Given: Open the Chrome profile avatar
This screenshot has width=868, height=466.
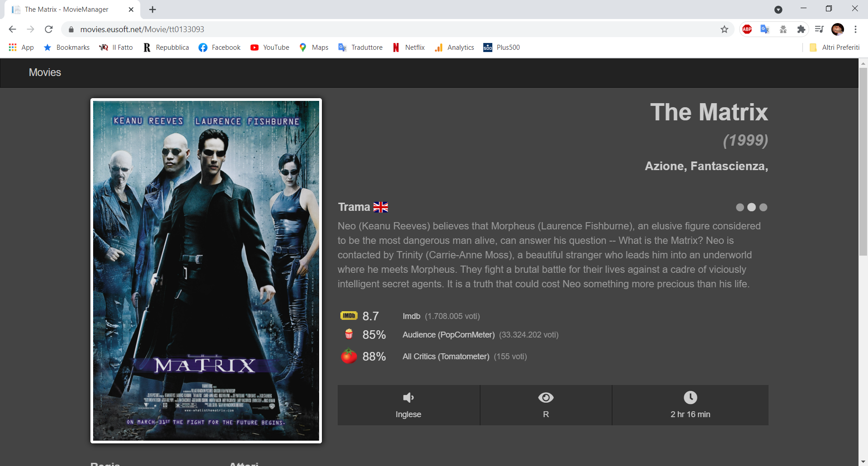Looking at the screenshot, I should coord(838,29).
